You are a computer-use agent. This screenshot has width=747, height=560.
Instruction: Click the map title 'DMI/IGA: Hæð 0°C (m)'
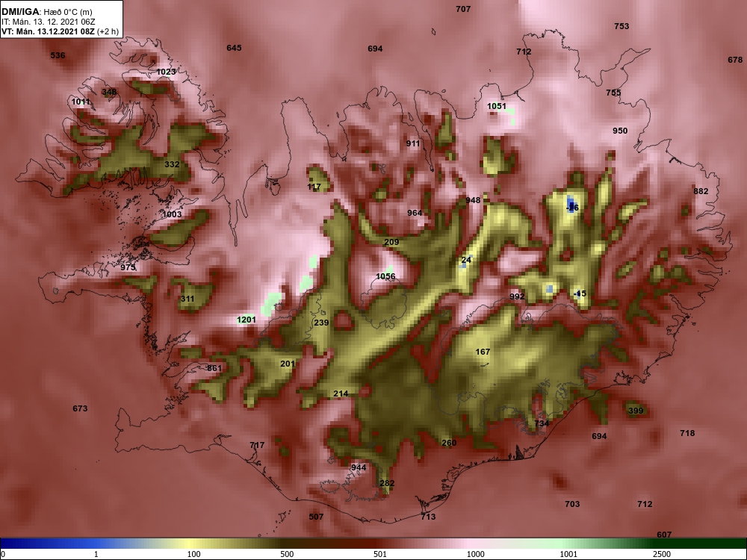point(46,12)
